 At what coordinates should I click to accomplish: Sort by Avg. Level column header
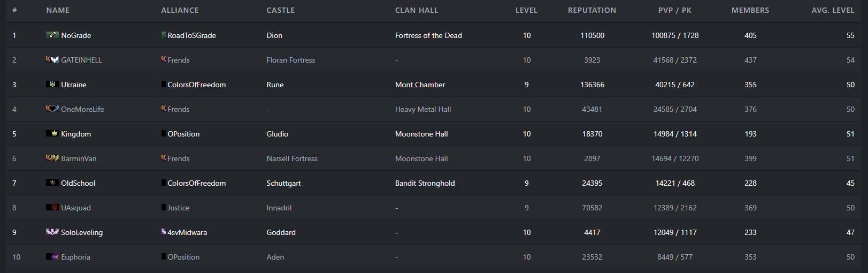pyautogui.click(x=832, y=10)
